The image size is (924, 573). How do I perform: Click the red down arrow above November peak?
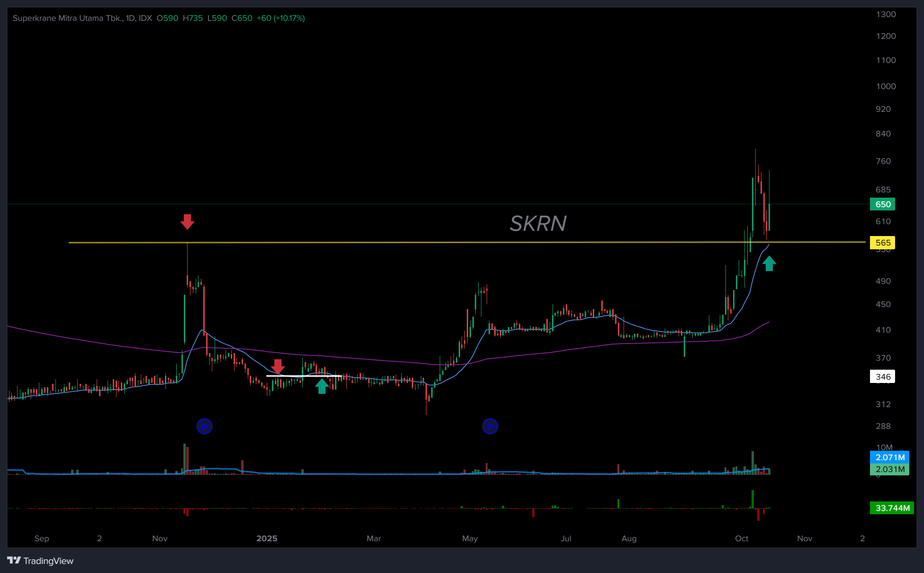tap(187, 221)
